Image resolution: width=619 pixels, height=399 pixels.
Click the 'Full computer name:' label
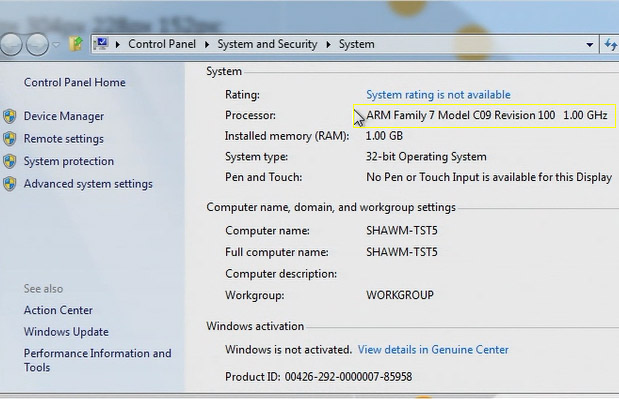[x=277, y=252]
